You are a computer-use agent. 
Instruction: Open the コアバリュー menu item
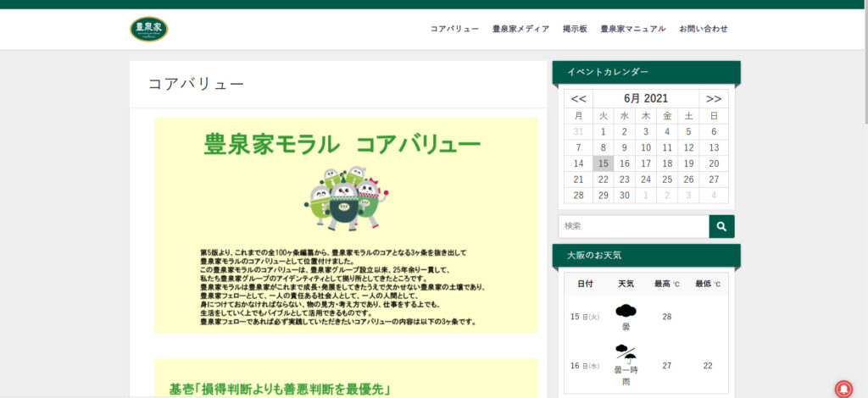pyautogui.click(x=454, y=29)
